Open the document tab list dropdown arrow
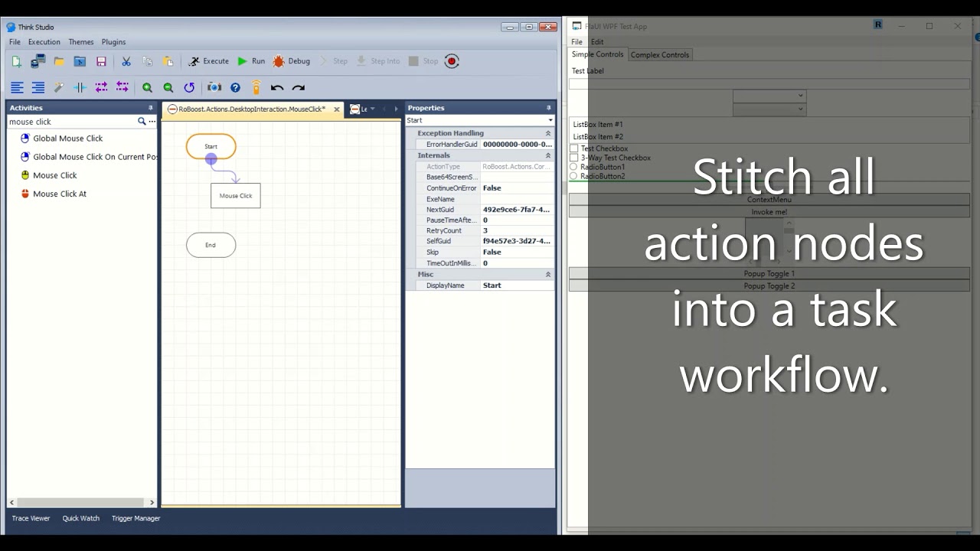Viewport: 980px width, 551px height. (372, 109)
